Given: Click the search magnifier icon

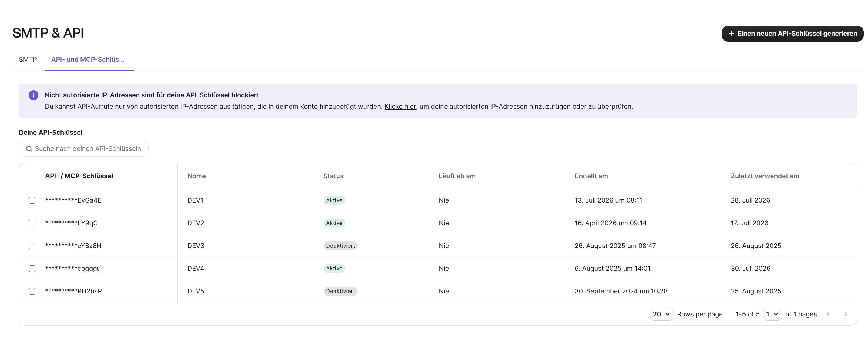Looking at the screenshot, I should tap(29, 149).
